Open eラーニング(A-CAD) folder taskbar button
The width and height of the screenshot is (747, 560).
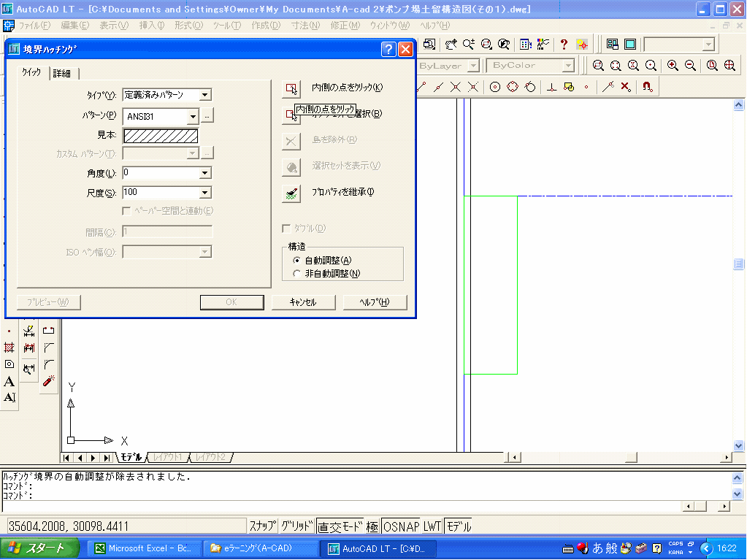pyautogui.click(x=260, y=548)
